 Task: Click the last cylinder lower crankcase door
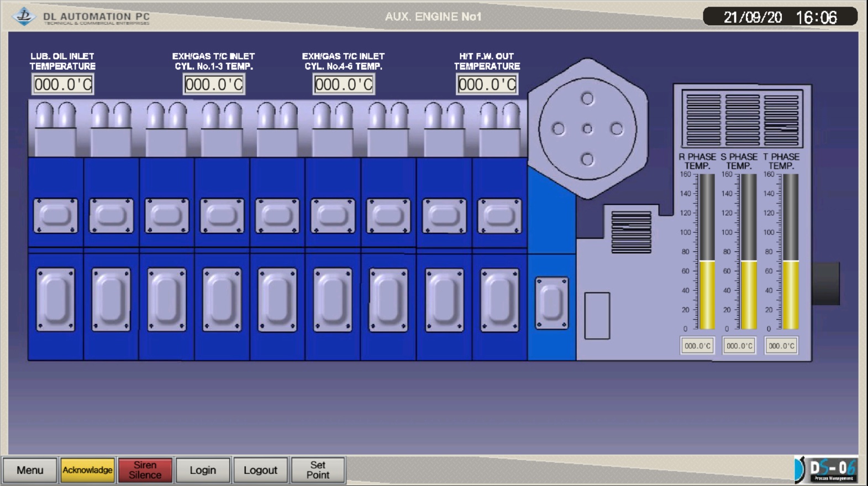pos(499,300)
